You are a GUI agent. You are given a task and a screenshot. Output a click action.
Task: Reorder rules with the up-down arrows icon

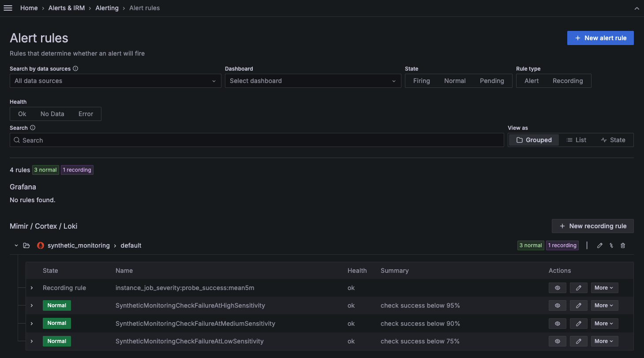click(x=611, y=245)
